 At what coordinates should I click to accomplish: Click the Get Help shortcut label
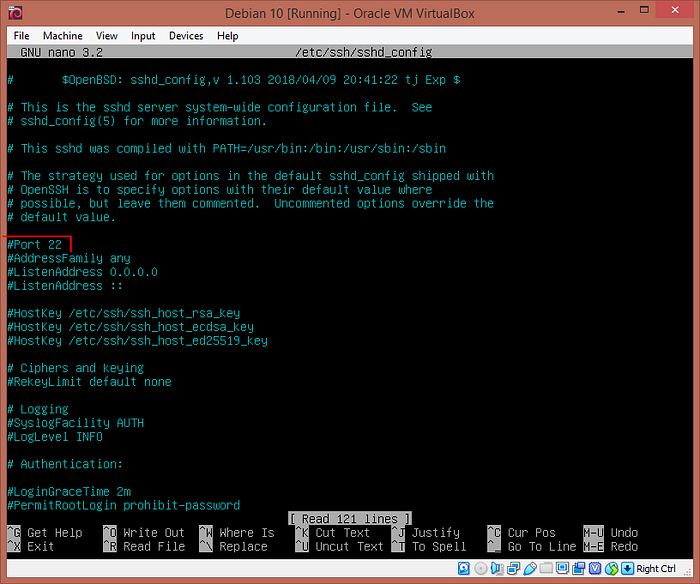pyautogui.click(x=55, y=533)
